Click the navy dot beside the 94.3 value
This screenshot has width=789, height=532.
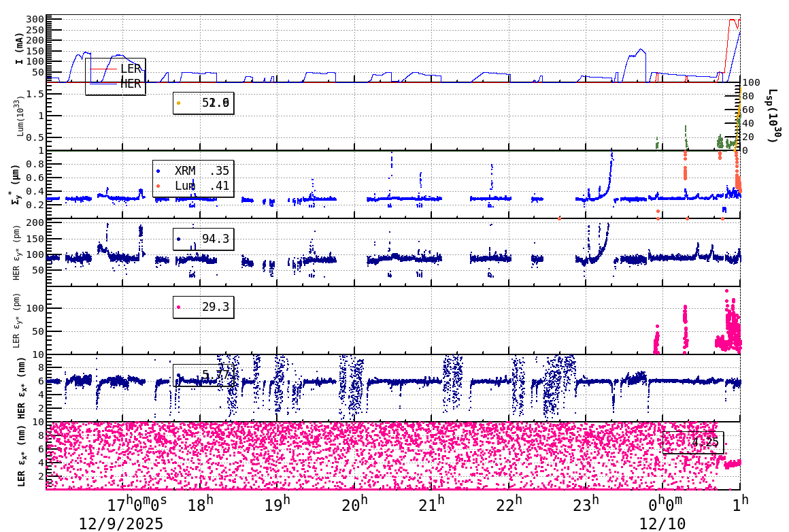[179, 239]
